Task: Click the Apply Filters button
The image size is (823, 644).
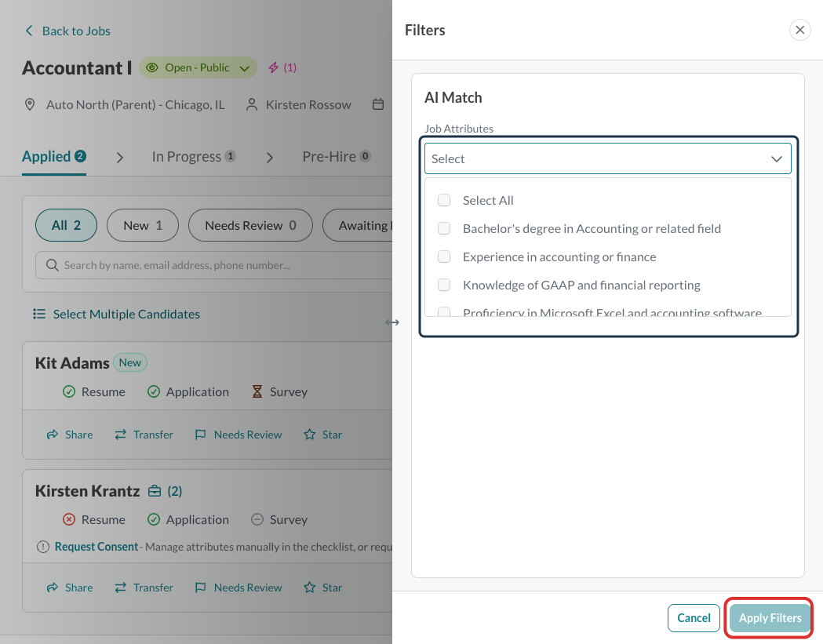Action: [x=770, y=618]
